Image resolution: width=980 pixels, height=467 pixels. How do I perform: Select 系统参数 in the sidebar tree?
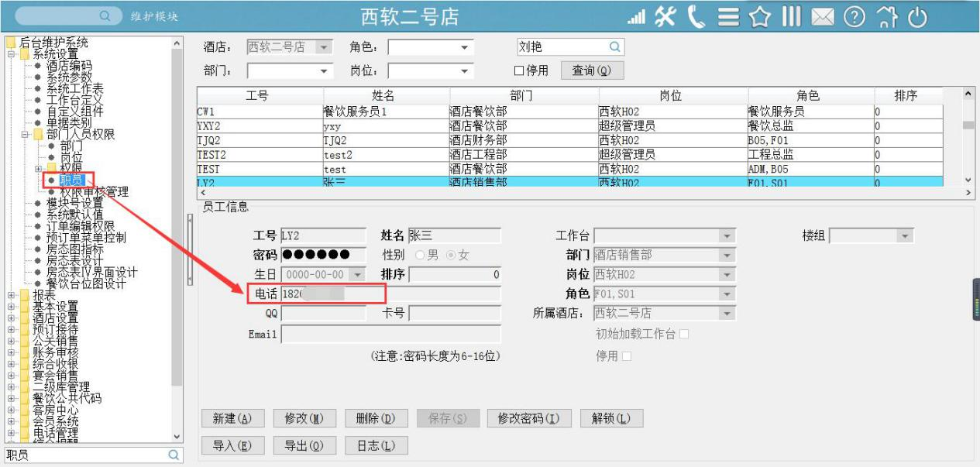click(x=68, y=77)
